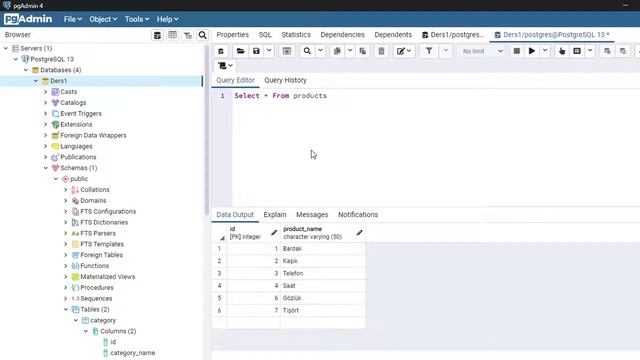Click the Filtered Rows icon in Browser panel

coord(187,35)
